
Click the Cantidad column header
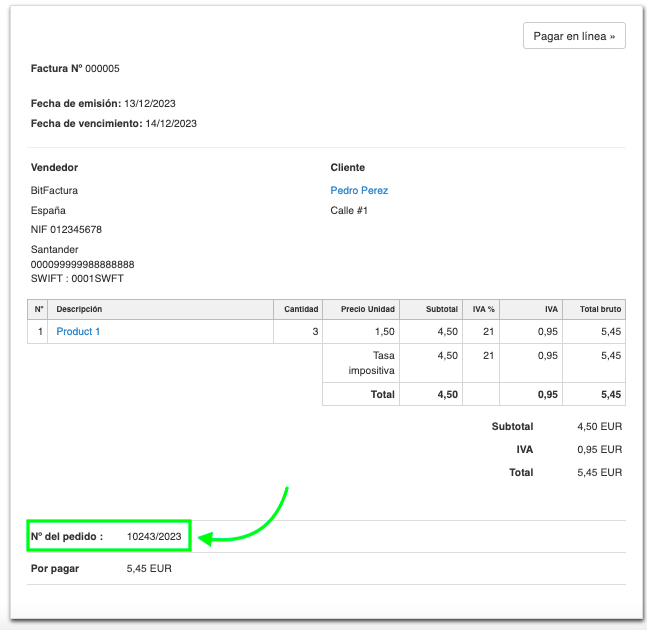[301, 309]
